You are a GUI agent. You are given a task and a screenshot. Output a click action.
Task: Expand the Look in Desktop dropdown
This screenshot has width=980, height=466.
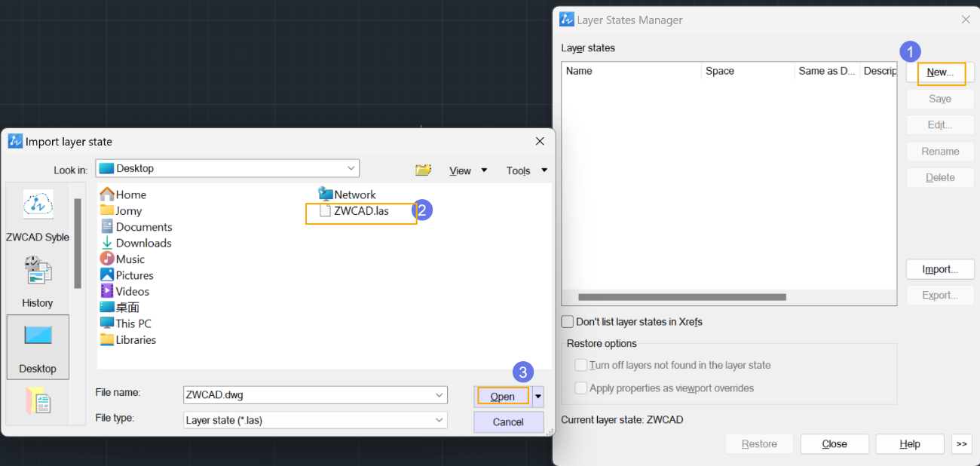pos(351,168)
